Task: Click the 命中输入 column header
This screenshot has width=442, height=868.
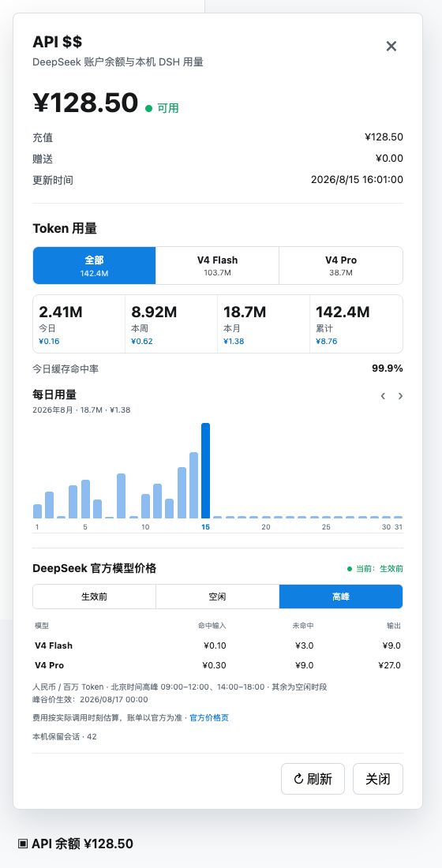Action: point(212,626)
